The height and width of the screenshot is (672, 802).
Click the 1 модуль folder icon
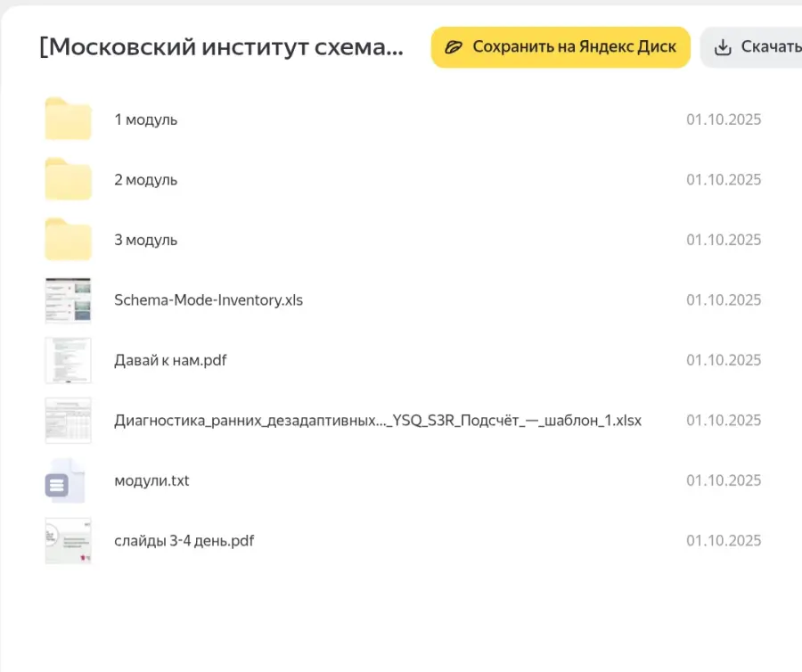pyautogui.click(x=68, y=119)
